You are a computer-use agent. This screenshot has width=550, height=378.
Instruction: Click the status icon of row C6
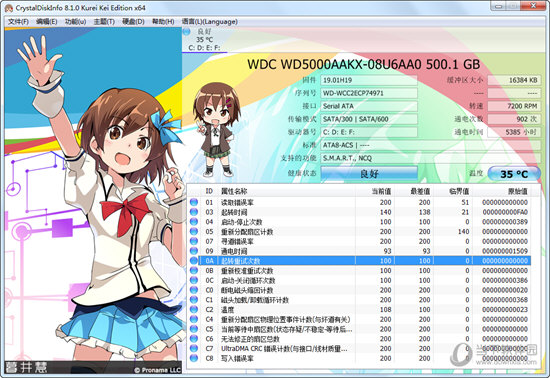tap(194, 339)
